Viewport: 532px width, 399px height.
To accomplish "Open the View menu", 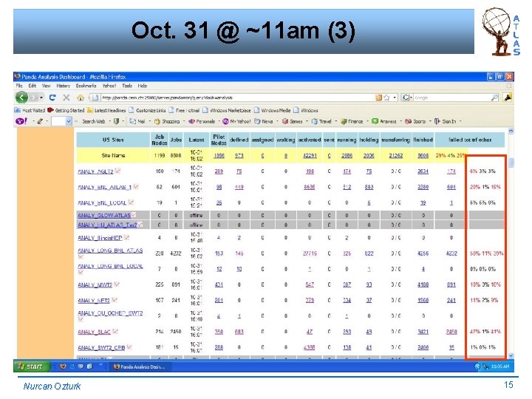I will click(x=46, y=86).
